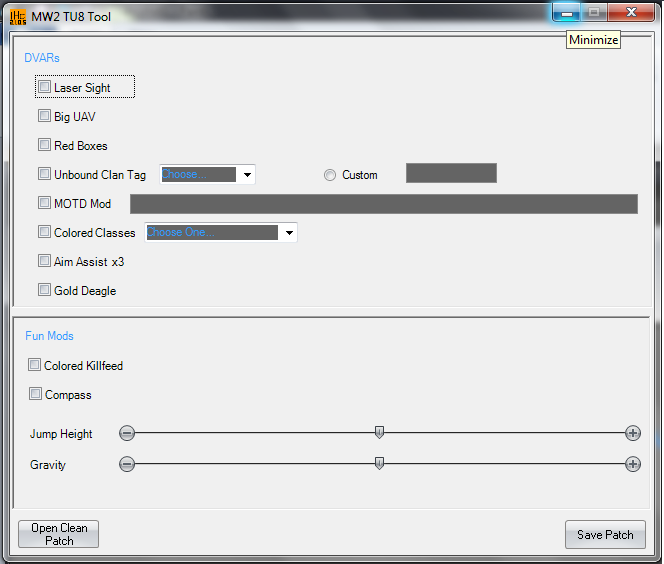Enable the Laser Sight checkbox

click(x=44, y=87)
